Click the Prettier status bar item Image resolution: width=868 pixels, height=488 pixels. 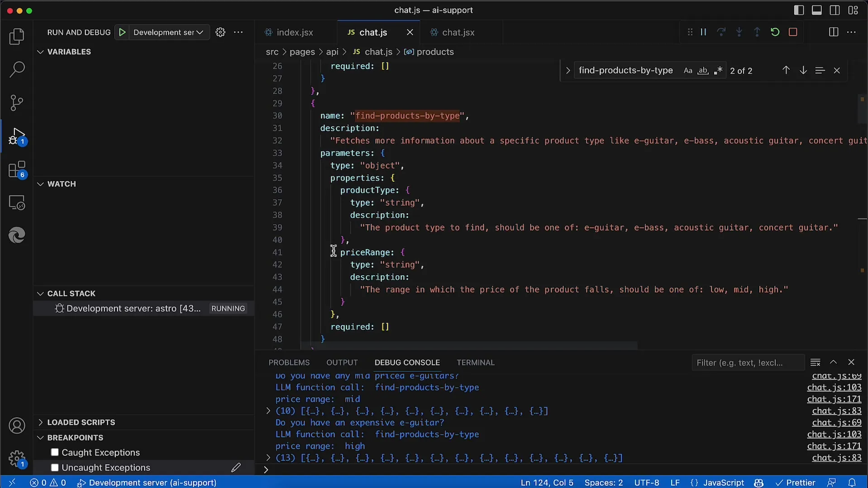(x=795, y=483)
